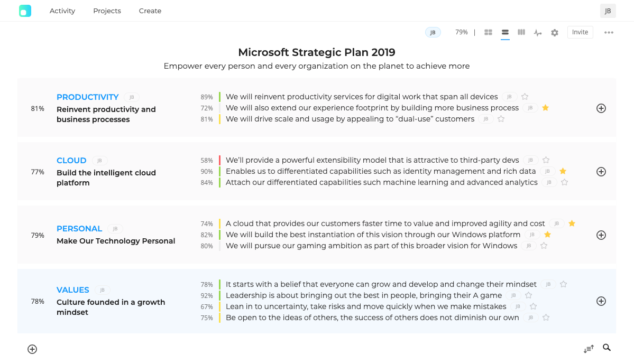Go to the Projects menu
Viewport: 634px width, 364px height.
click(107, 11)
